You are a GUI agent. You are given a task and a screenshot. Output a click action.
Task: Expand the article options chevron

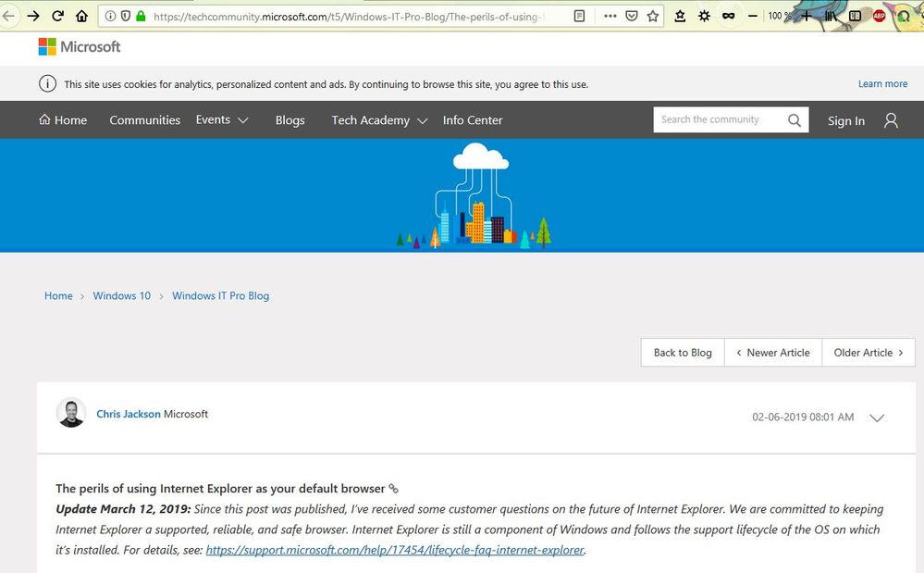point(877,417)
